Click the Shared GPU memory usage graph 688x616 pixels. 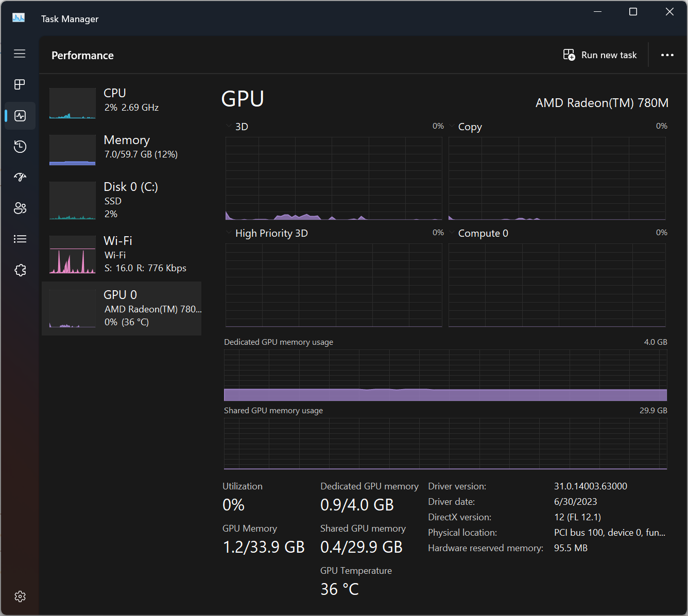pos(445,444)
